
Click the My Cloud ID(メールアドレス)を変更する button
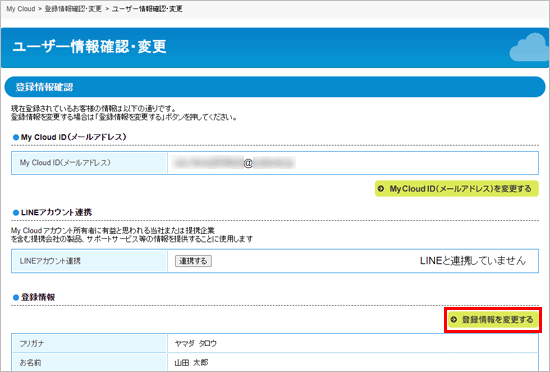[457, 189]
